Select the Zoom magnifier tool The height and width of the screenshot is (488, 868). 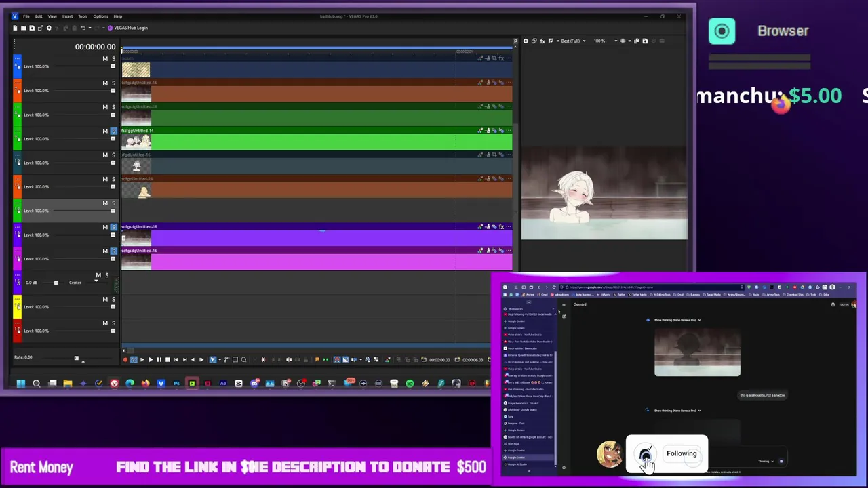243,360
